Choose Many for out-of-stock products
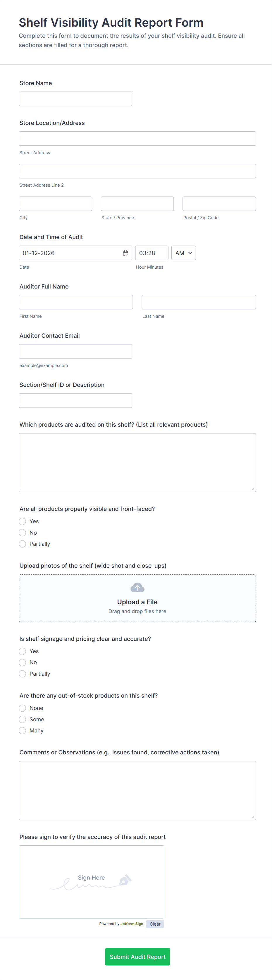 pyautogui.click(x=22, y=730)
